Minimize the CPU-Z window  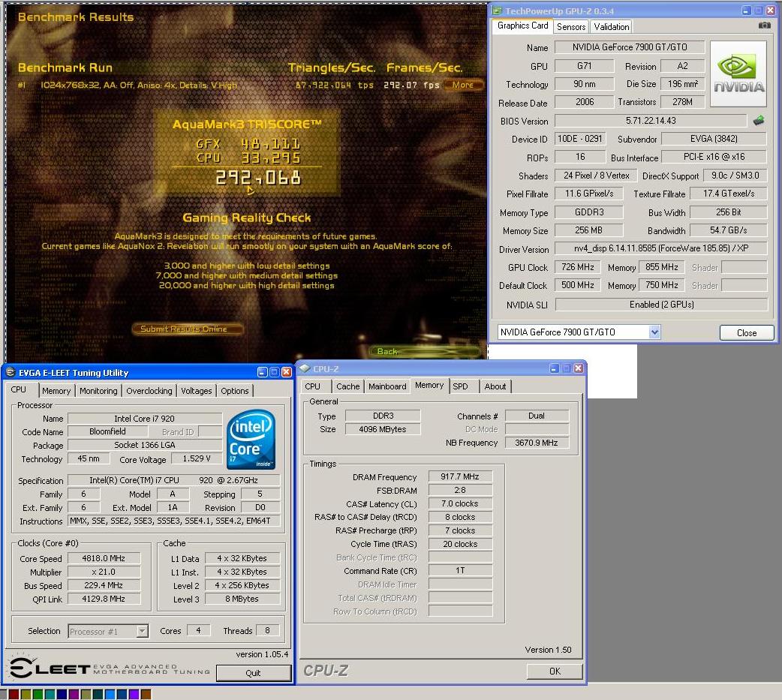pos(554,368)
